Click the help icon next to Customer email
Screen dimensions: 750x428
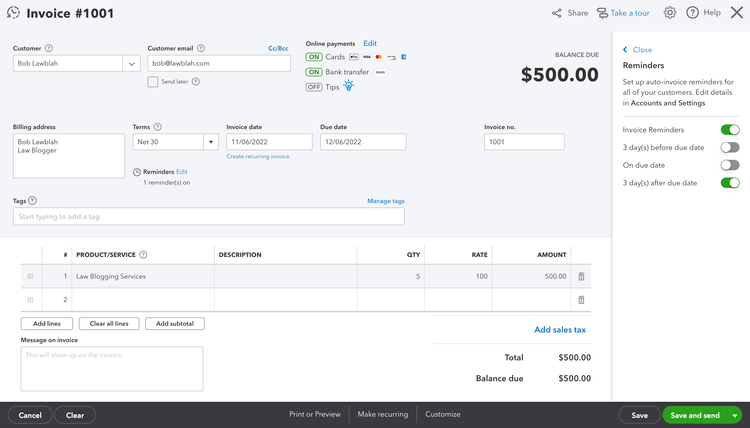point(201,48)
